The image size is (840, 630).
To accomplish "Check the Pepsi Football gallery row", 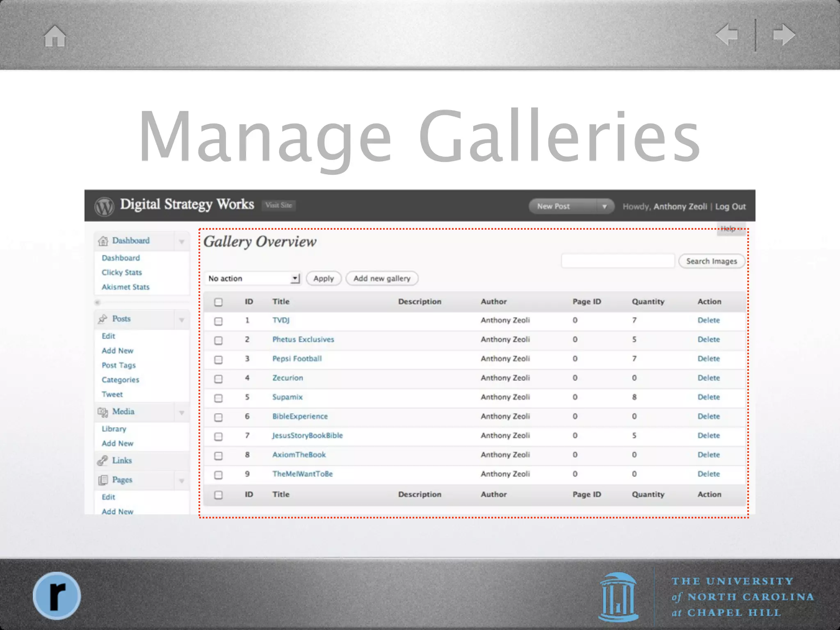I will (x=218, y=360).
